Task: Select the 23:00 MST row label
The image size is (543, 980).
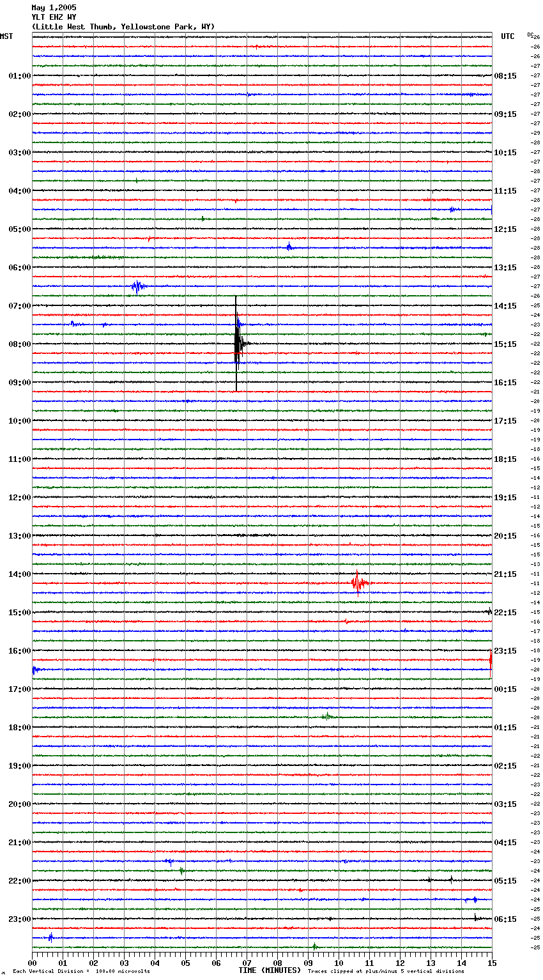Action: (x=19, y=919)
